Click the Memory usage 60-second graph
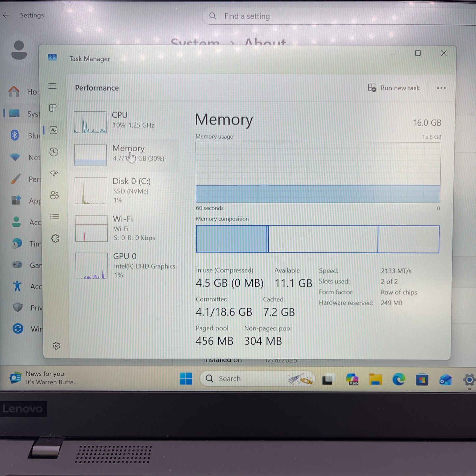The image size is (476, 476). click(317, 173)
